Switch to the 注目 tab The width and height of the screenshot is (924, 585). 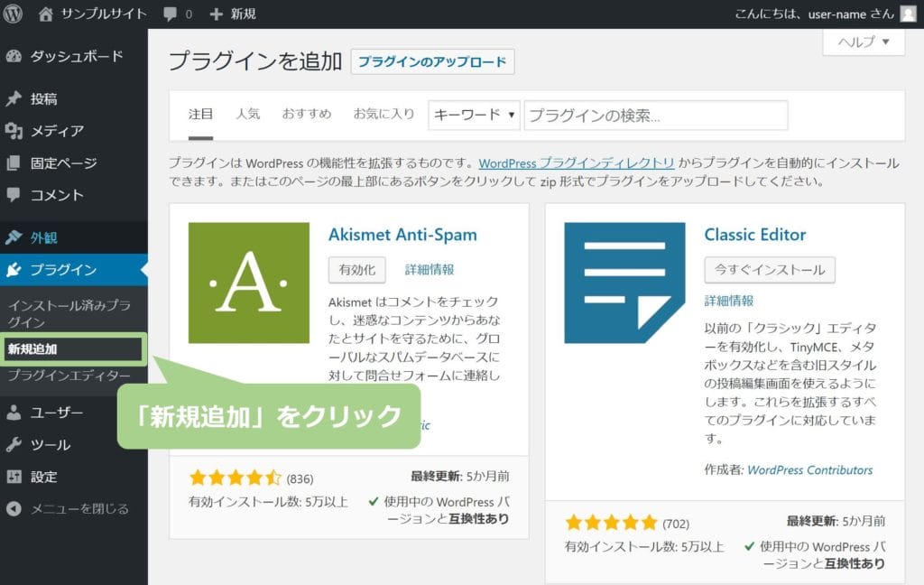200,114
